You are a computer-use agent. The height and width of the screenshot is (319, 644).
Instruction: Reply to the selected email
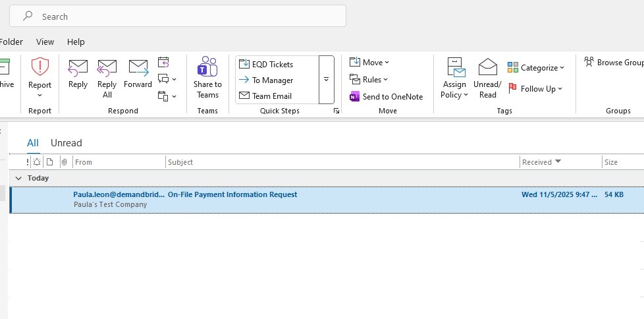[78, 74]
